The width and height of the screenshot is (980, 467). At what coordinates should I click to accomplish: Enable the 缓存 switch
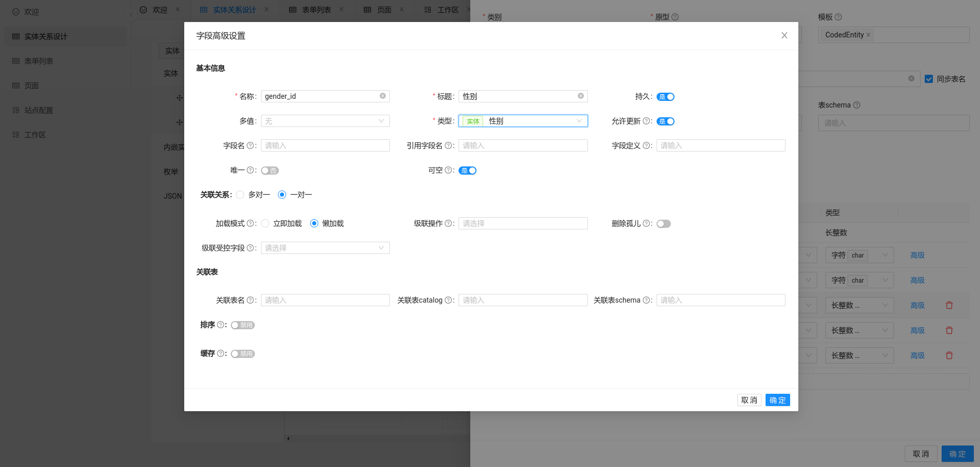[243, 354]
